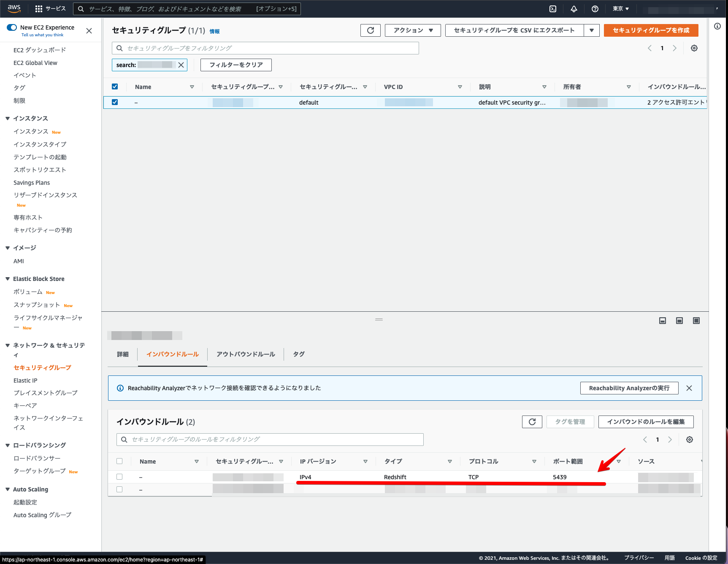This screenshot has width=728, height=564.
Task: Refresh the security groups list
Action: click(370, 30)
